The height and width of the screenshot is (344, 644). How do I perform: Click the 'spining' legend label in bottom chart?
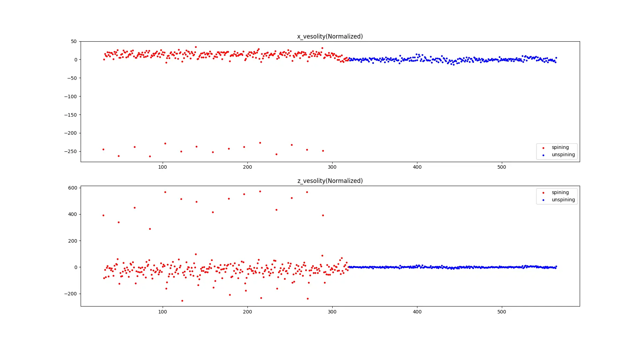coord(560,192)
